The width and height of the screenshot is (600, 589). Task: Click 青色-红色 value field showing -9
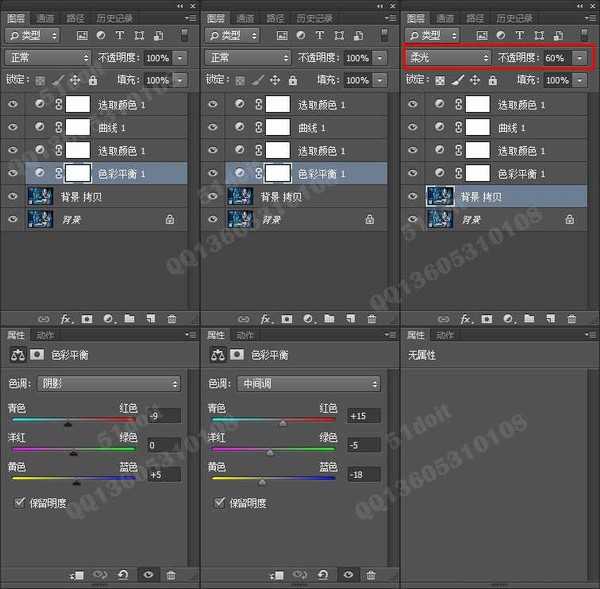click(x=163, y=415)
